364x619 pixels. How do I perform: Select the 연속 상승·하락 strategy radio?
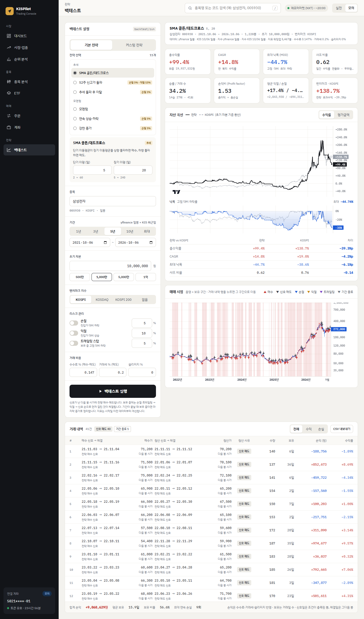coord(75,119)
